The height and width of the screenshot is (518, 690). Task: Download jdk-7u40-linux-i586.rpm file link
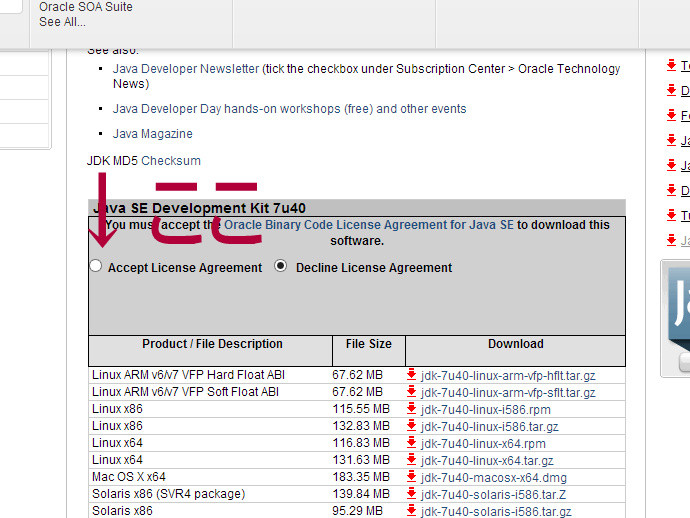pyautogui.click(x=485, y=410)
